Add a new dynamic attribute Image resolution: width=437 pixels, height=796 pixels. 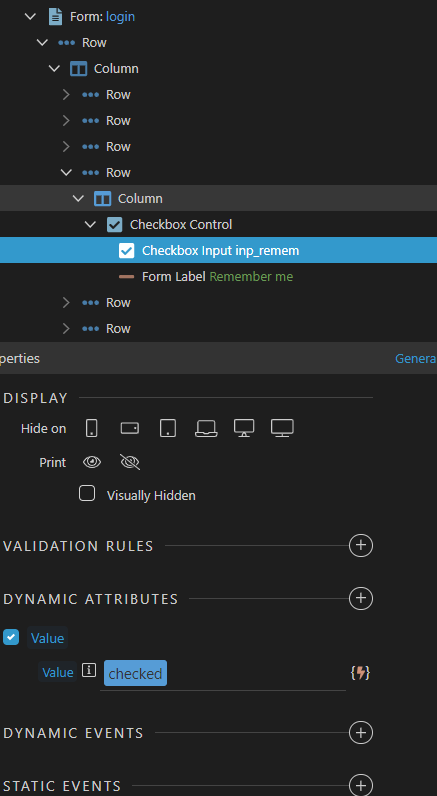361,599
